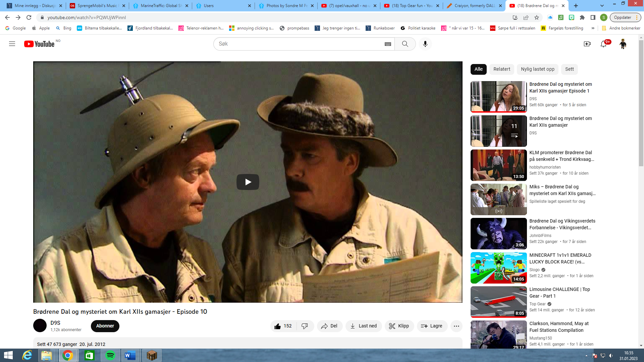Open the create video icon

(587, 44)
